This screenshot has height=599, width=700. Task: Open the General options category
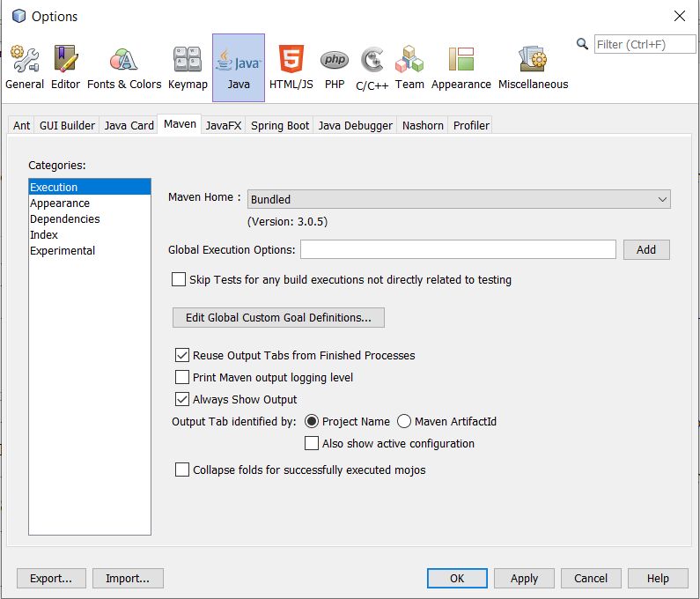pos(25,68)
